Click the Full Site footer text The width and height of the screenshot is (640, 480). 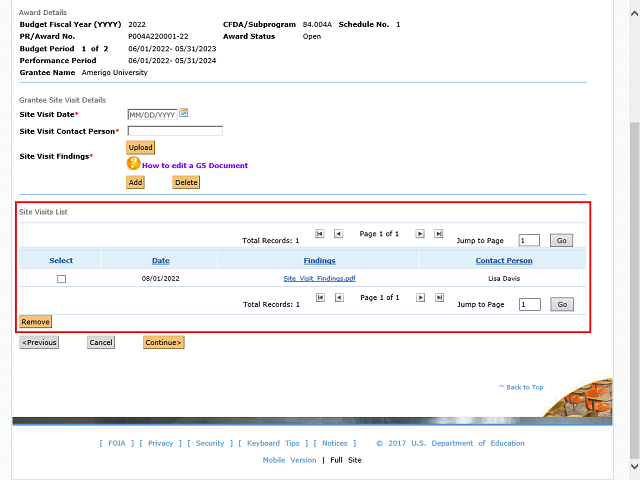pyautogui.click(x=346, y=460)
